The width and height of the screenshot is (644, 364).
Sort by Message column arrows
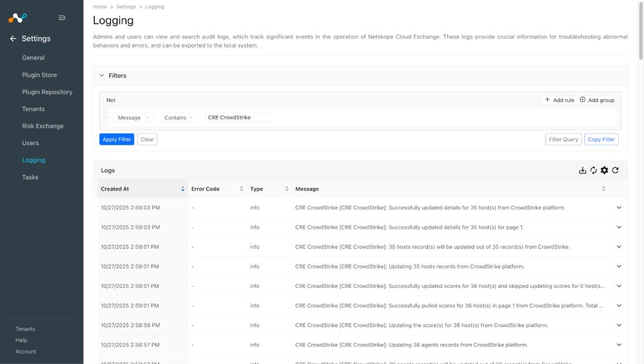(603, 189)
